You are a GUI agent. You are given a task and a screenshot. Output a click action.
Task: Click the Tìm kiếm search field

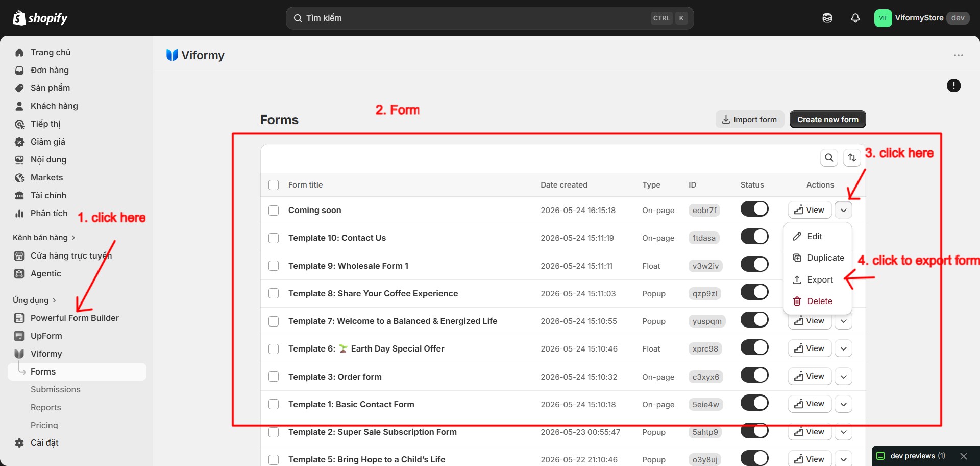(489, 18)
